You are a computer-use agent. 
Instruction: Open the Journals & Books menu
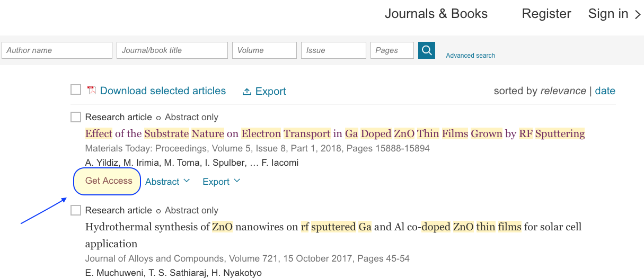click(436, 14)
